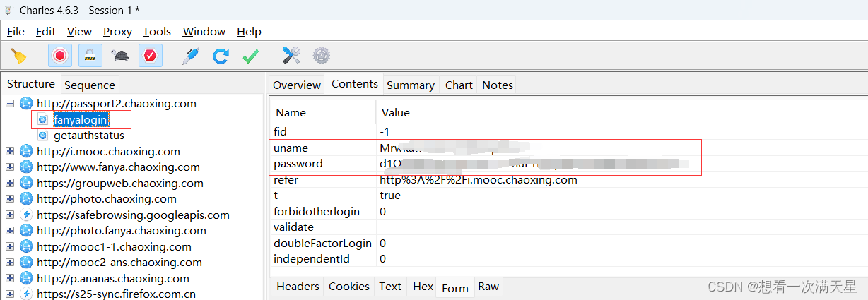The image size is (868, 300).
Task: Click the 'true' value of t
Action: click(390, 196)
